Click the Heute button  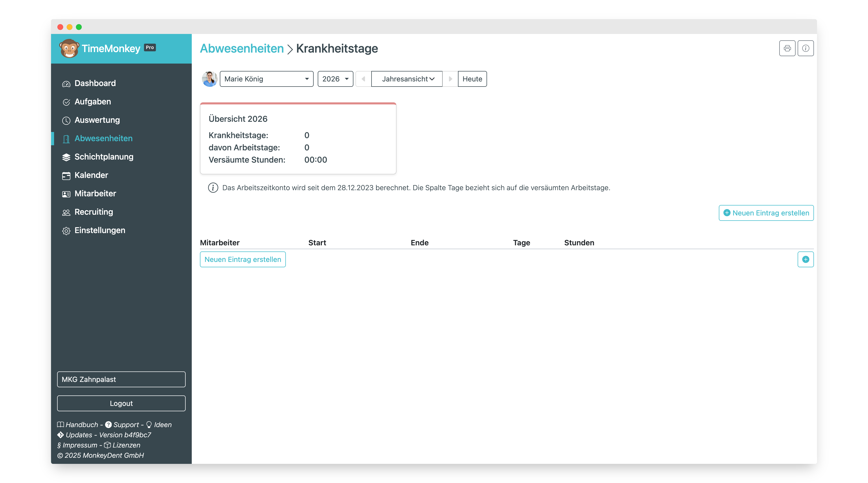point(472,79)
